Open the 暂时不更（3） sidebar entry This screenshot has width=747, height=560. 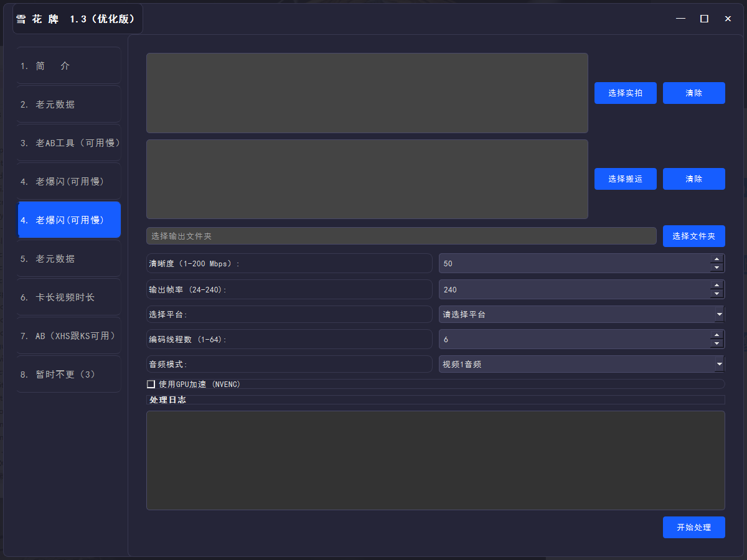coord(68,374)
